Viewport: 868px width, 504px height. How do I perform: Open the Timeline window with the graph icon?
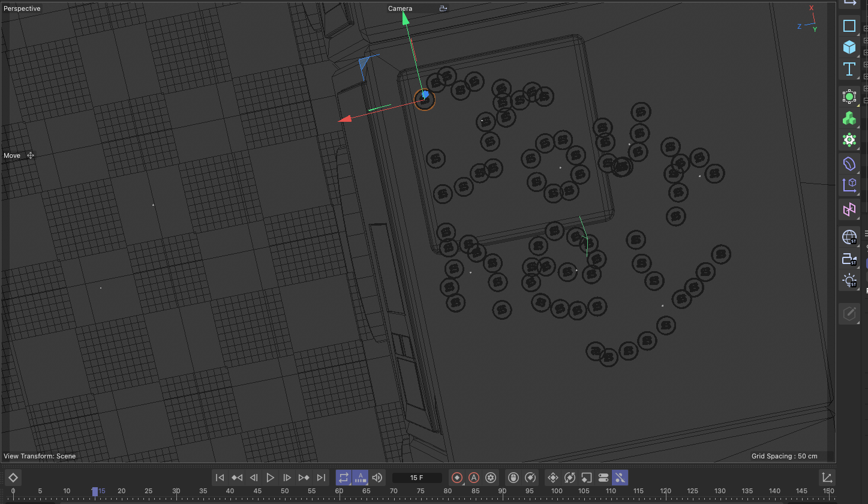tap(827, 478)
